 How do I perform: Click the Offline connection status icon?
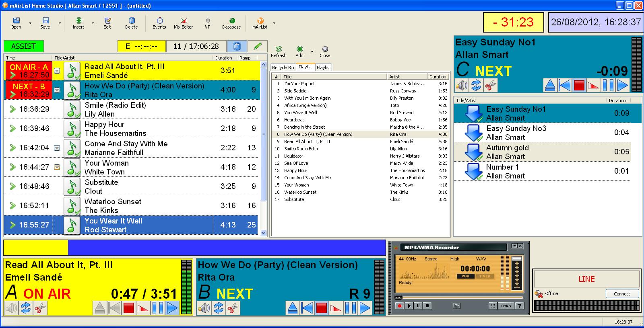539,294
